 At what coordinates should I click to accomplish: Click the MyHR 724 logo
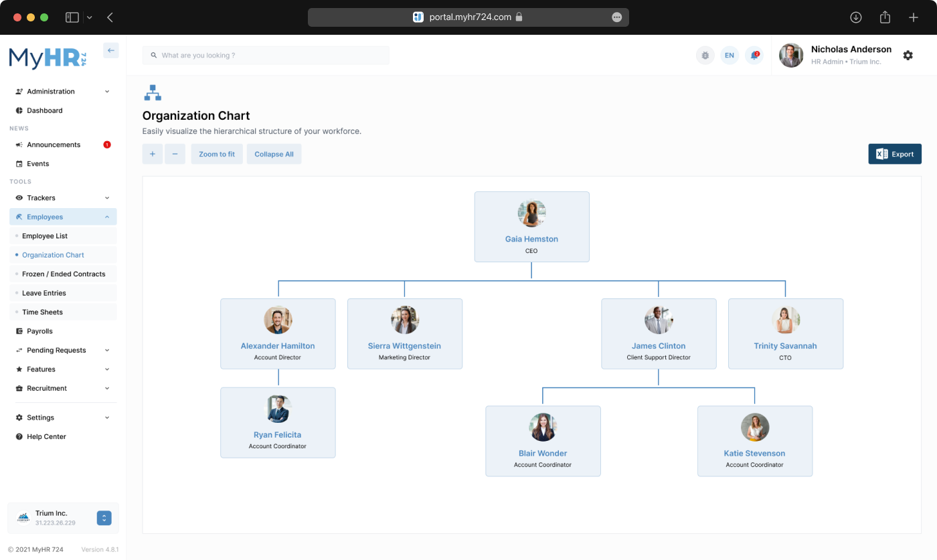pyautogui.click(x=48, y=58)
